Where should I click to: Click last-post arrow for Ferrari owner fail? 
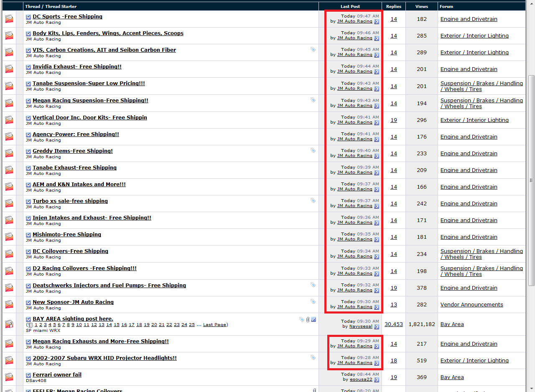(x=377, y=380)
